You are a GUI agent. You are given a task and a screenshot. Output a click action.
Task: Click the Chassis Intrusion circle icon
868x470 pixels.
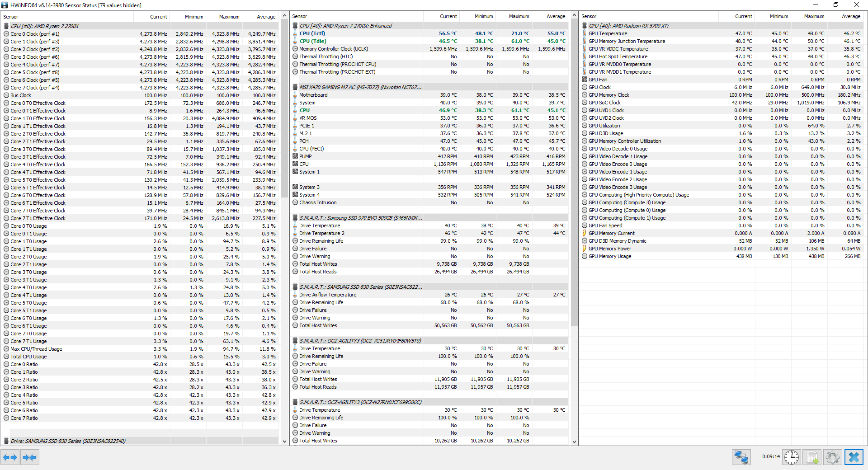point(295,202)
